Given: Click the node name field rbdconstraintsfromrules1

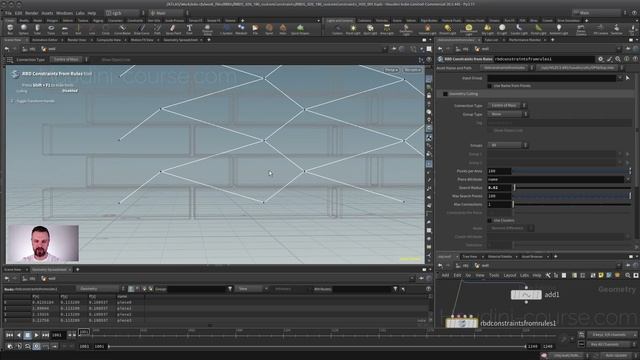Looking at the screenshot, I should (544, 59).
